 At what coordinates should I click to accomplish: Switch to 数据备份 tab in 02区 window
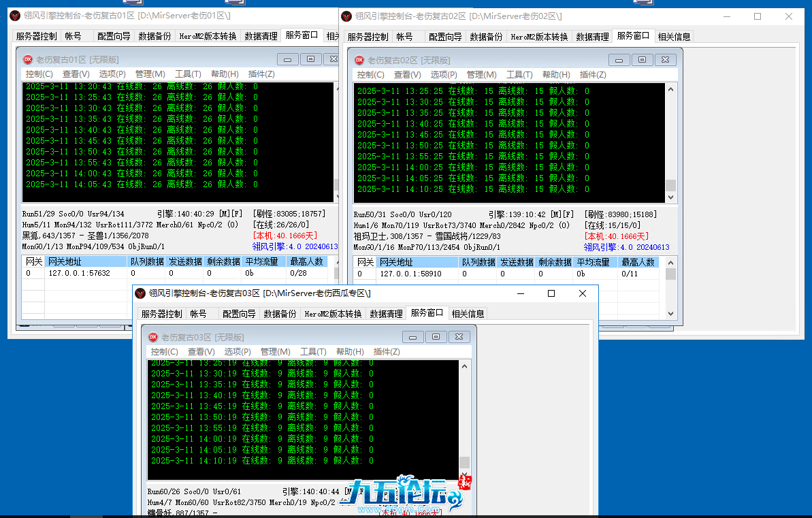point(486,37)
